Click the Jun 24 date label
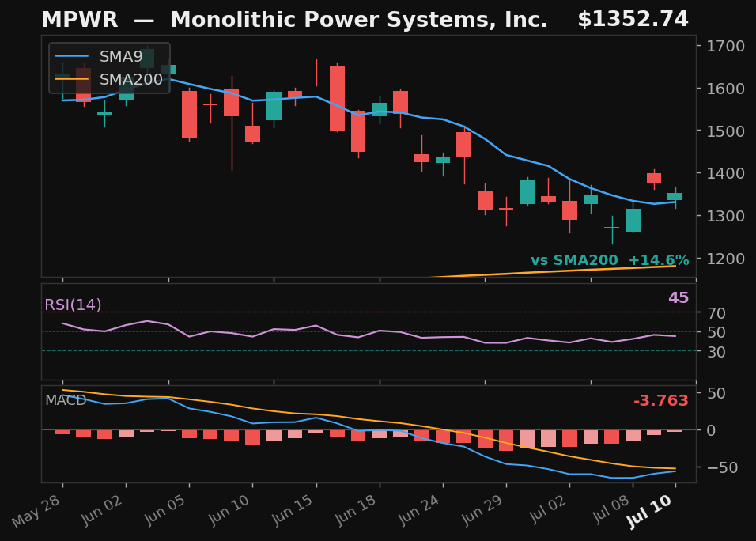756x541 pixels. point(419,510)
